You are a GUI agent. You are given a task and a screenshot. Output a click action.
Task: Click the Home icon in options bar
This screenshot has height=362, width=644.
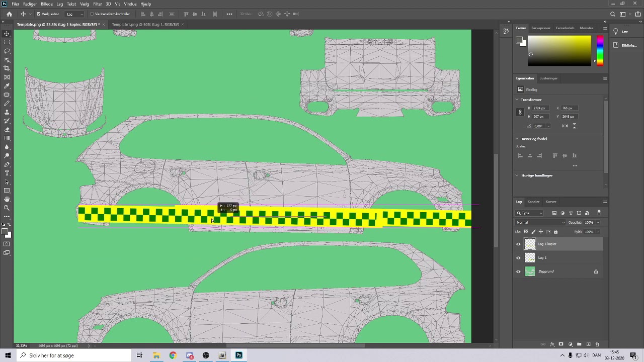click(x=9, y=14)
